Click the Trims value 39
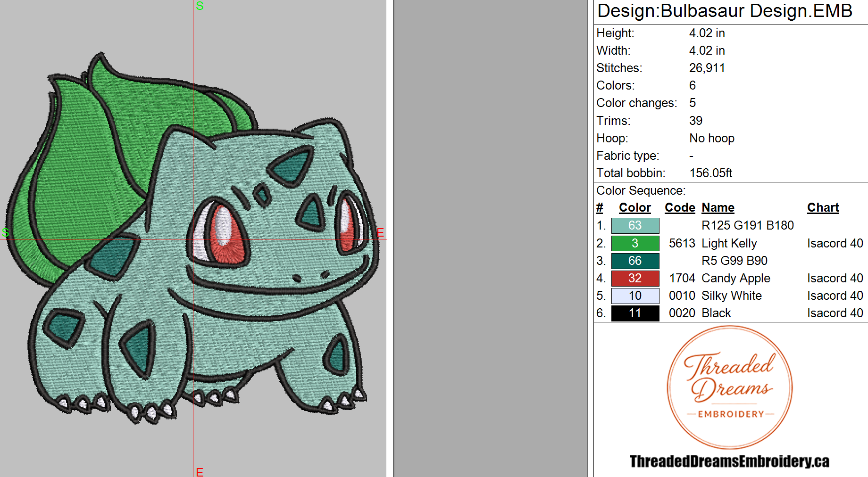 pos(696,121)
